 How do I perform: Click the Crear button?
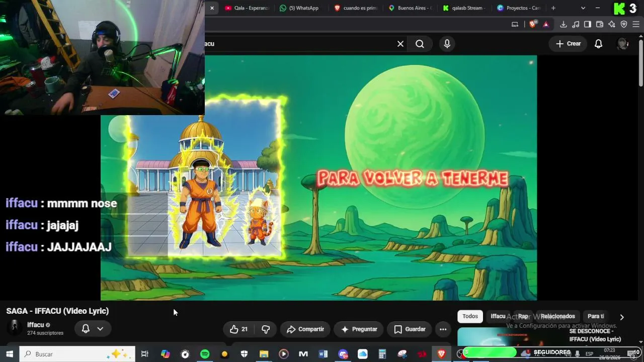pyautogui.click(x=568, y=44)
